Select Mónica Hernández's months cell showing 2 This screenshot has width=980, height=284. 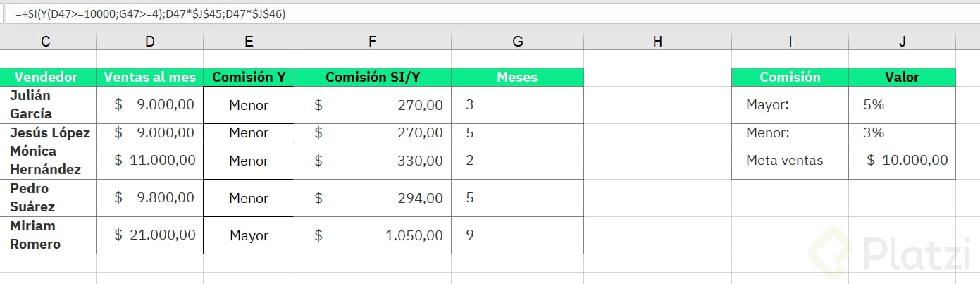click(x=517, y=161)
